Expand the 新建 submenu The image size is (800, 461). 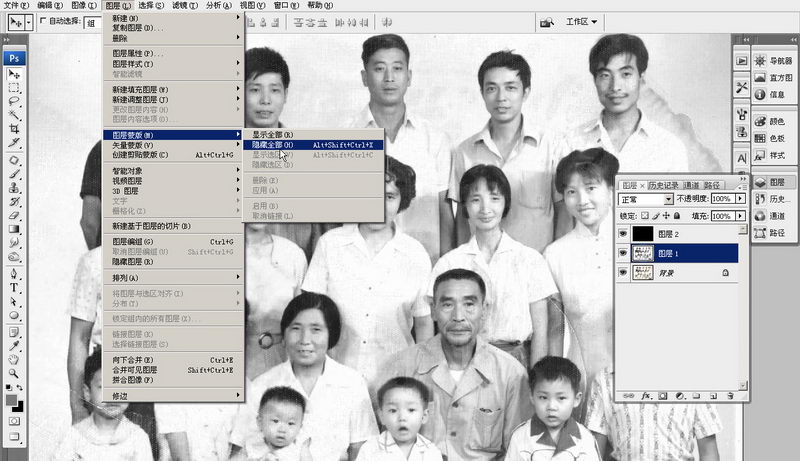click(x=174, y=18)
